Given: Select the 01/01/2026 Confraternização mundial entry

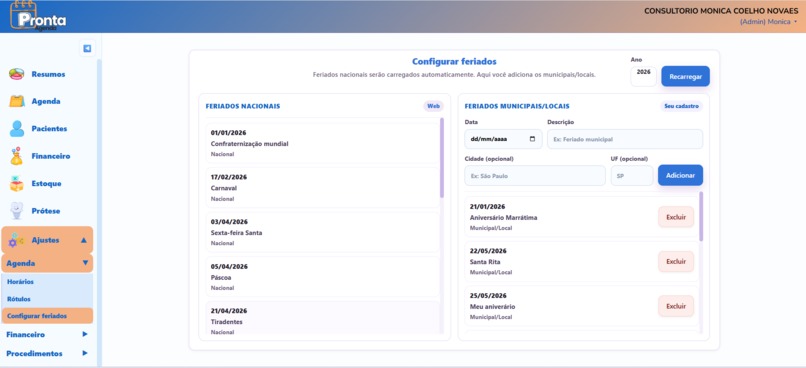Looking at the screenshot, I should (x=323, y=143).
